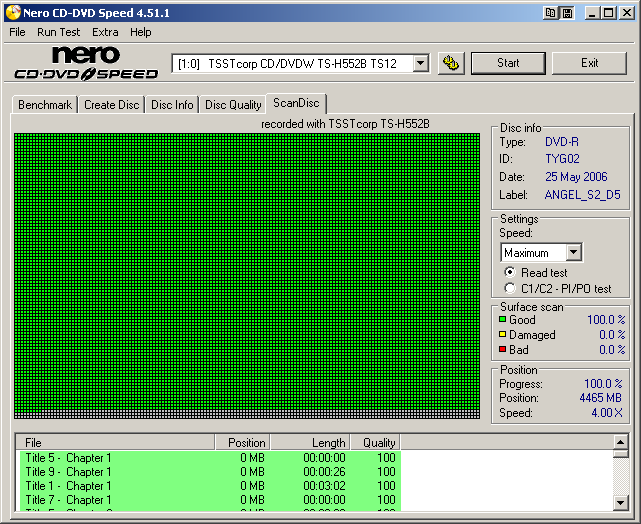This screenshot has height=524, width=641.
Task: Sort by the Quality column header
Action: pyautogui.click(x=375, y=443)
